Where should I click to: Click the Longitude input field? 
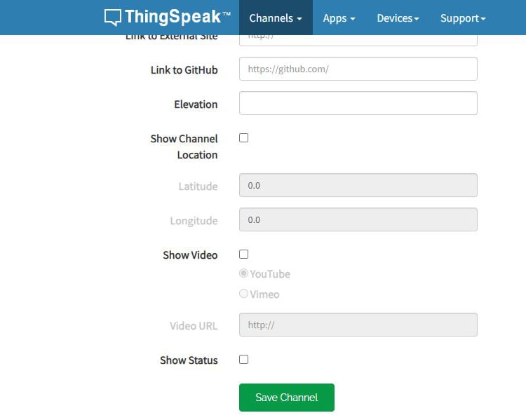[x=358, y=220]
